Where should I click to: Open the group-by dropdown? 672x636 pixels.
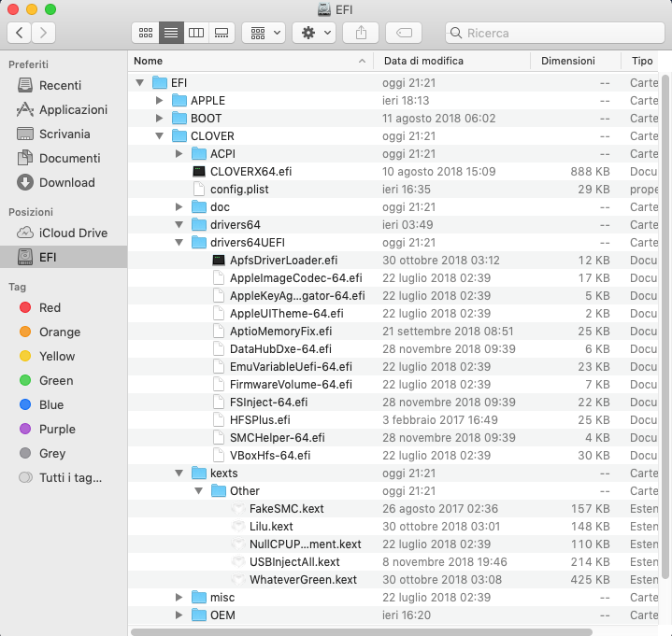point(264,33)
